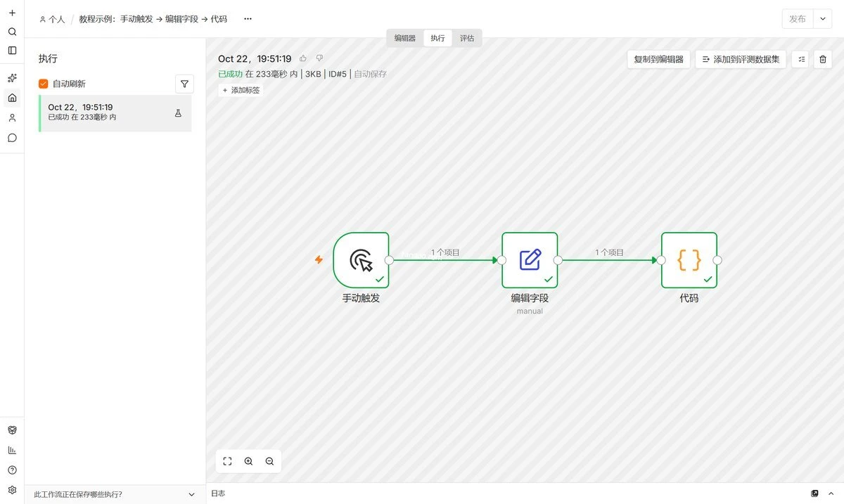The height and width of the screenshot is (504, 844).
Task: Open the cube icon in lower sidebar
Action: (12, 430)
